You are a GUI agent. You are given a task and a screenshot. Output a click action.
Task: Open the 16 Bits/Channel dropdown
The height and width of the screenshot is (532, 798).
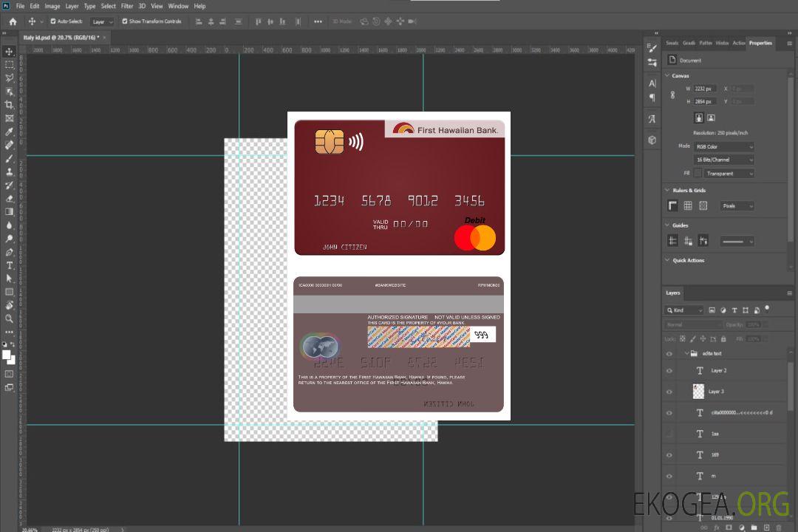coord(723,160)
